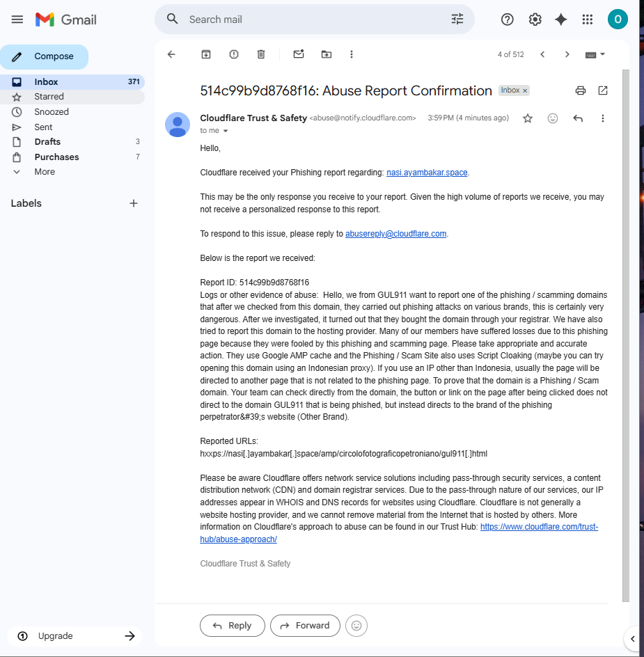Screen dimensions: 644x657
Task: Open the Gemini sparkle icon
Action: click(561, 19)
